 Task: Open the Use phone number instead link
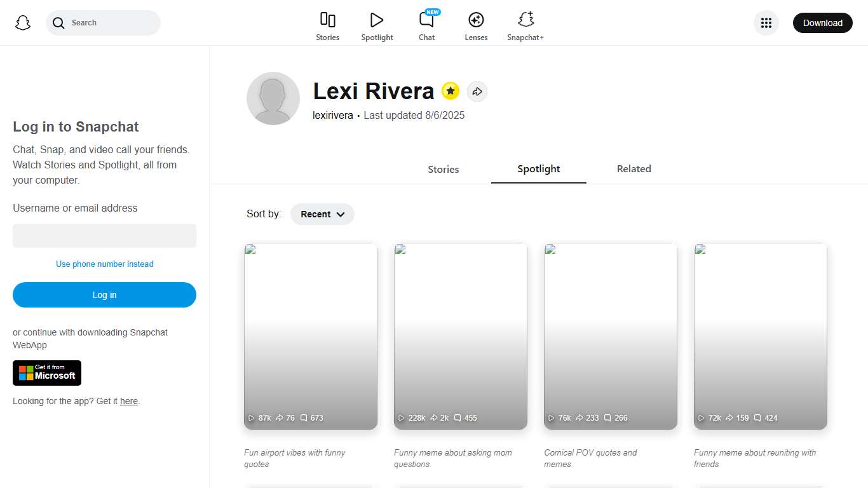tap(104, 264)
